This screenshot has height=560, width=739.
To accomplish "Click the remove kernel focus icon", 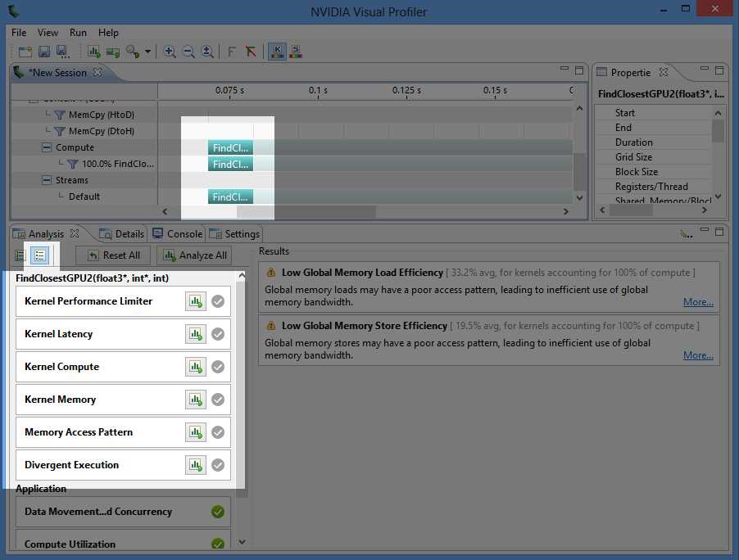I will tap(250, 52).
